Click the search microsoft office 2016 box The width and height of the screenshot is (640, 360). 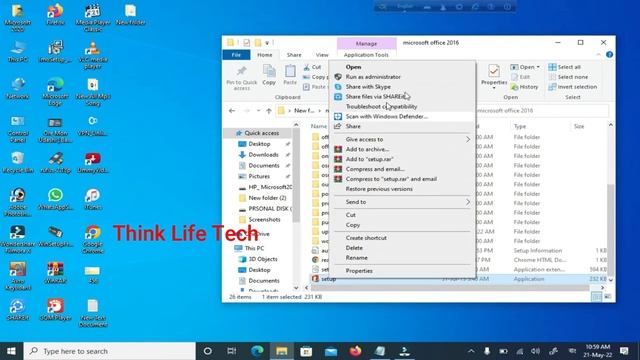(x=542, y=111)
